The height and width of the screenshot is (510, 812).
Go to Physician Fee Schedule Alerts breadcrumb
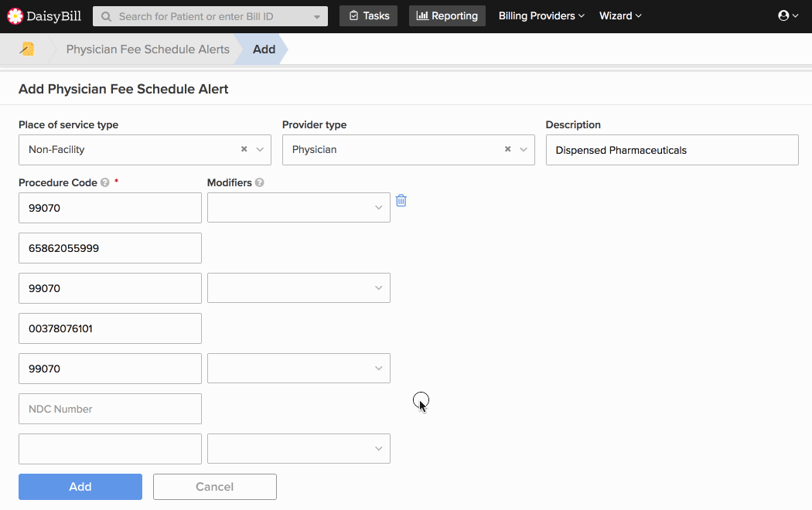tap(148, 49)
